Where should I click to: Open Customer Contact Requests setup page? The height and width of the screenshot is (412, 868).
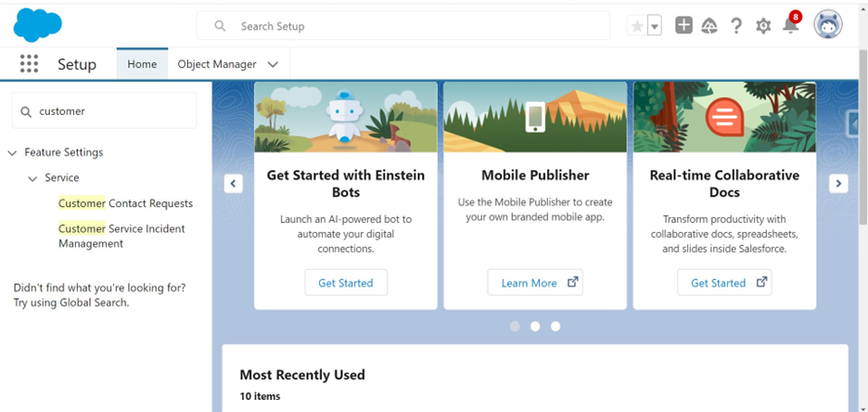pyautogui.click(x=126, y=203)
